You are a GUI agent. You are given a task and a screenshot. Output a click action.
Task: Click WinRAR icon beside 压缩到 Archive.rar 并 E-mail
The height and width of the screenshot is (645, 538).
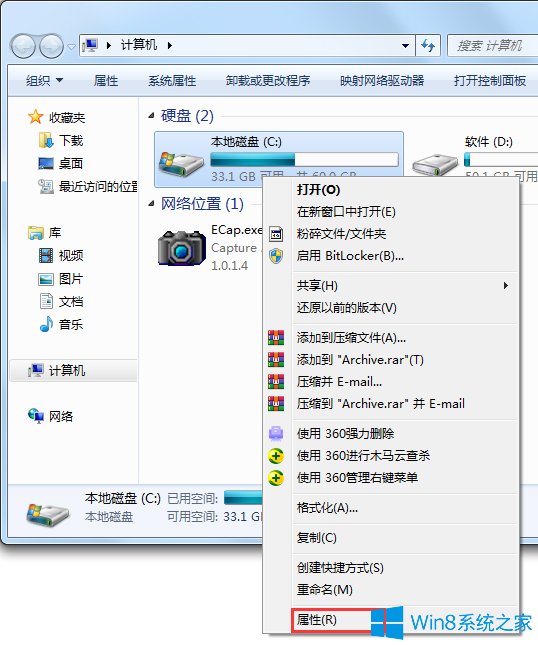276,404
